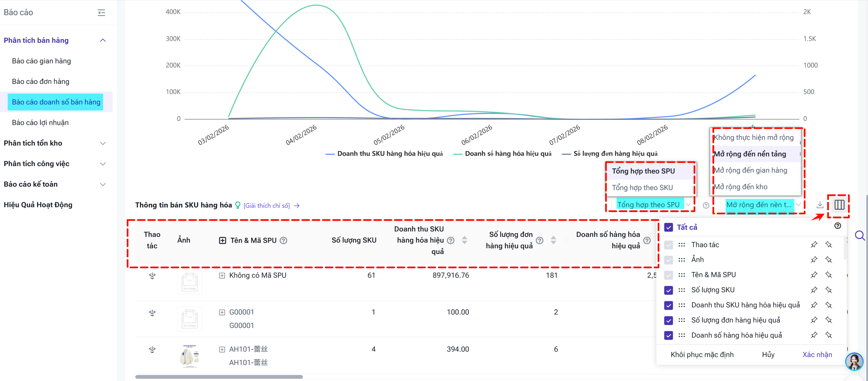Image resolution: width=868 pixels, height=381 pixels.
Task: Pin the Số lượng SKU column
Action: click(x=814, y=290)
